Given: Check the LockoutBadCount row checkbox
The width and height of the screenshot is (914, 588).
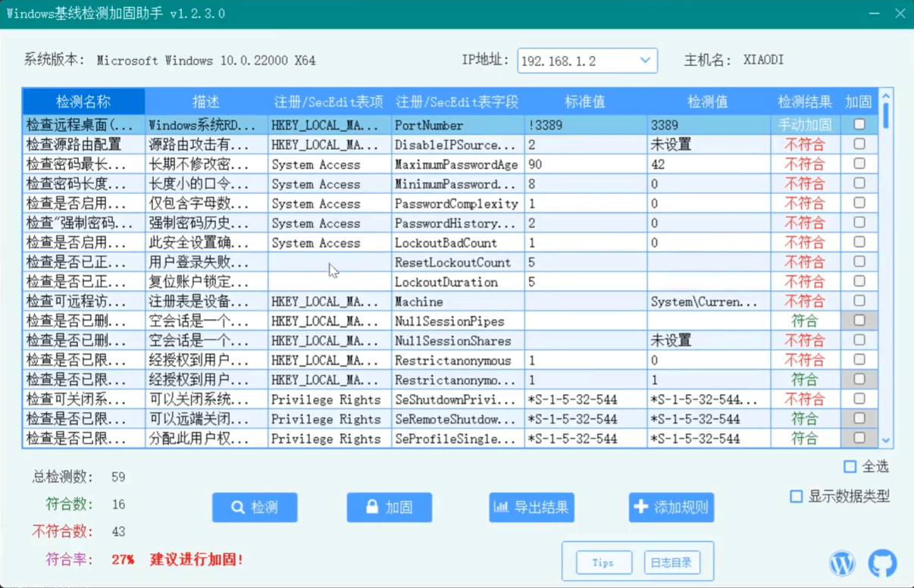Looking at the screenshot, I should pos(859,242).
